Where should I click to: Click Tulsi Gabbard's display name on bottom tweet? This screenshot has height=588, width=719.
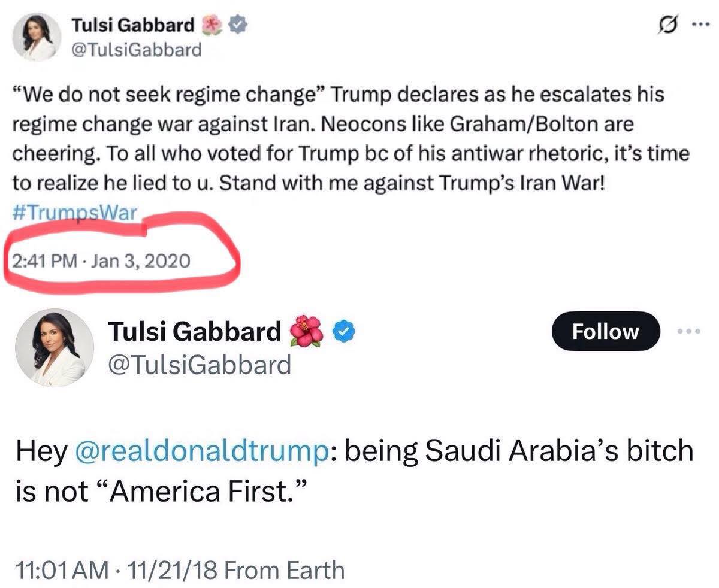click(194, 331)
